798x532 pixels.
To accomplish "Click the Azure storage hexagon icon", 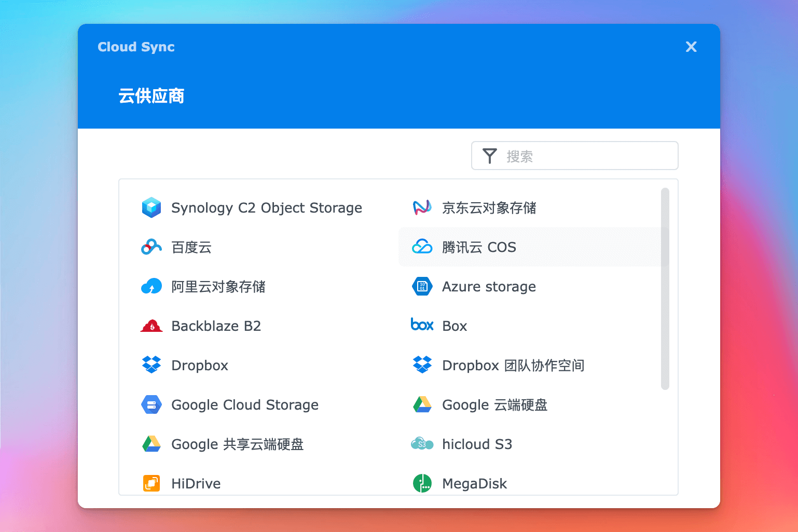I will [x=422, y=286].
